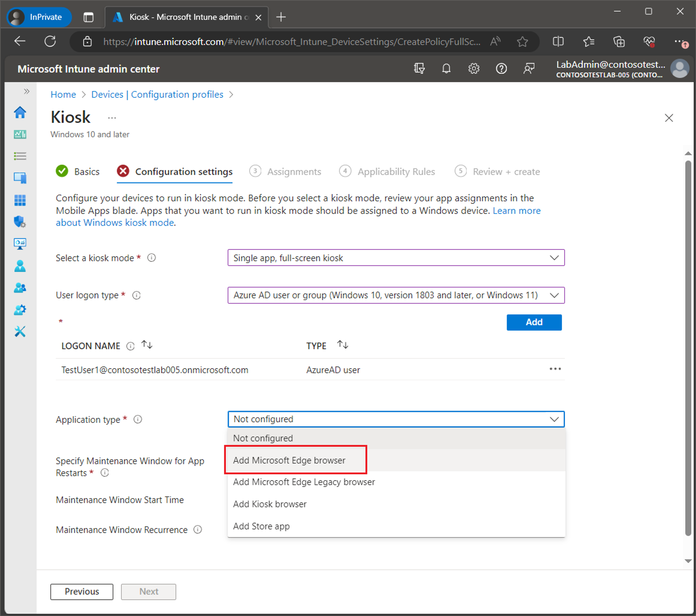The height and width of the screenshot is (616, 696).
Task: Toggle the split screen browser icon
Action: point(558,41)
